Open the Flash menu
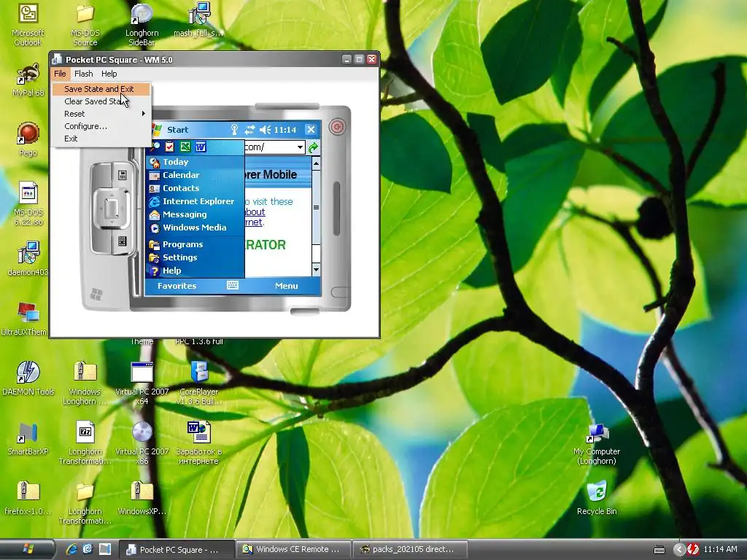The image size is (747, 560). point(83,74)
